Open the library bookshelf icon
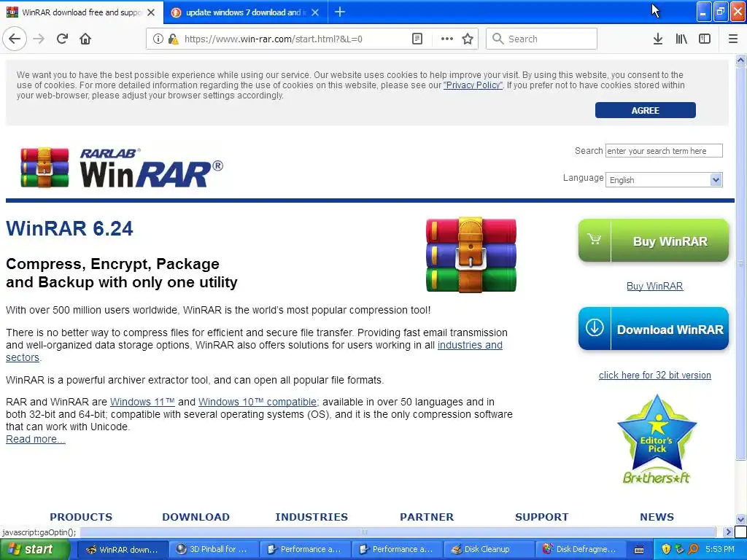Screen dimensions: 747x560 click(x=681, y=39)
